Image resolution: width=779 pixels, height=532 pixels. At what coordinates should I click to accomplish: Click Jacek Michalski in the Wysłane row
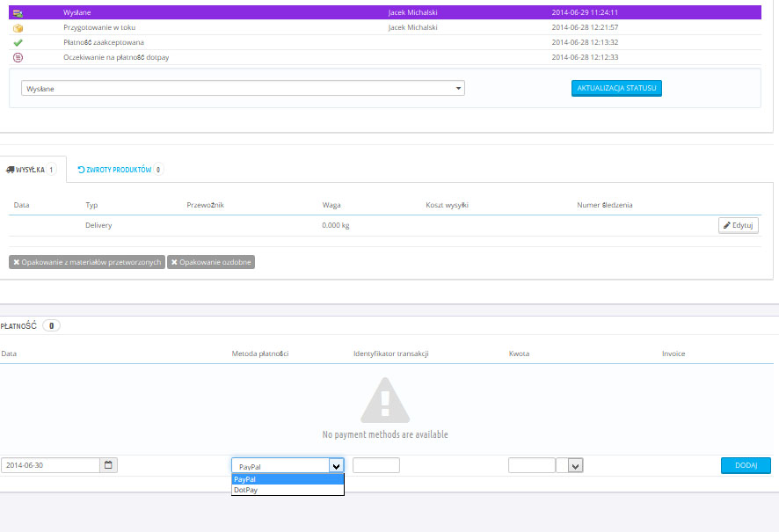point(413,12)
